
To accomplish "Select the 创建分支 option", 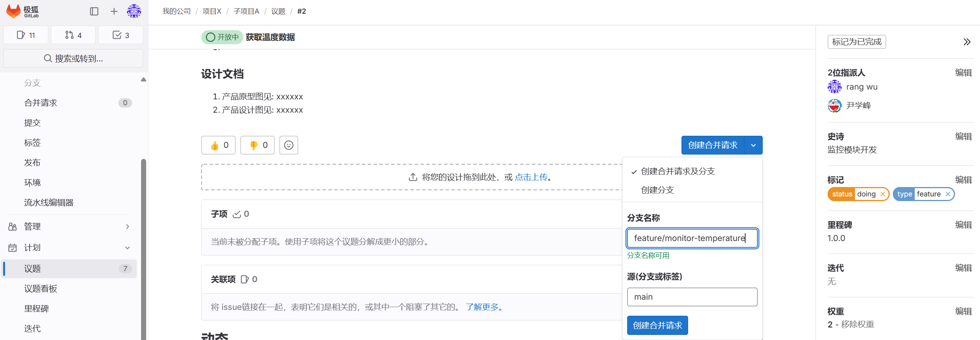I will tap(657, 190).
